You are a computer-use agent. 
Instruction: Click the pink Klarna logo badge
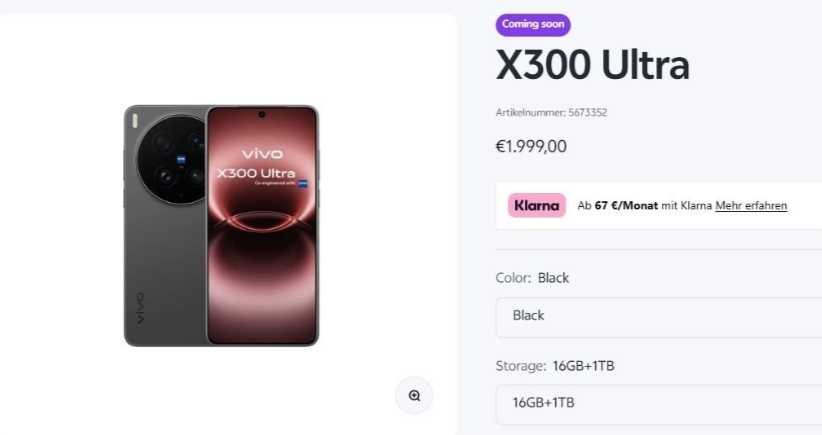coord(537,205)
